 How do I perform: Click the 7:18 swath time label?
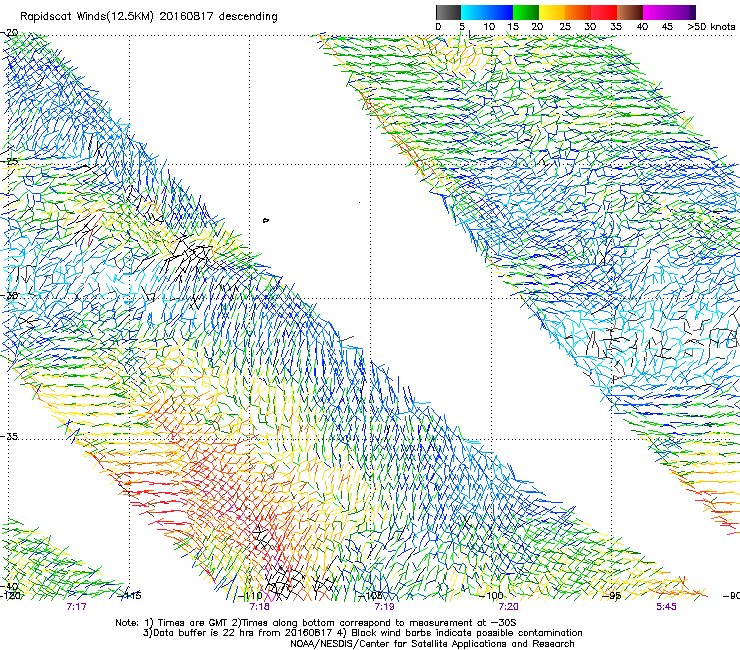[260, 607]
